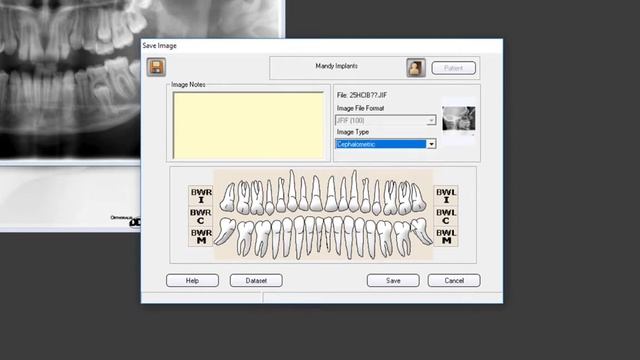Screen dimensions: 640x360
Task: Click the patient photo icon
Action: point(416,67)
